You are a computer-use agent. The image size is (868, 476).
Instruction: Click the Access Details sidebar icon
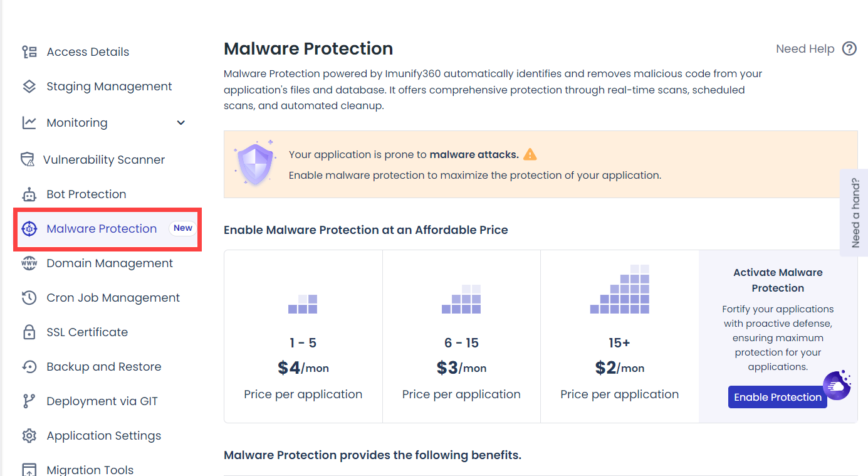coord(29,52)
